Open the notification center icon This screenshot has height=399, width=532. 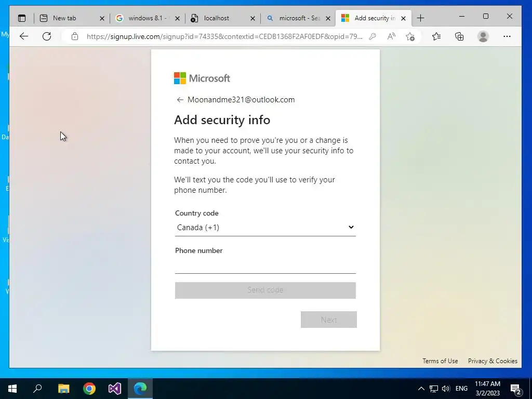(x=516, y=390)
